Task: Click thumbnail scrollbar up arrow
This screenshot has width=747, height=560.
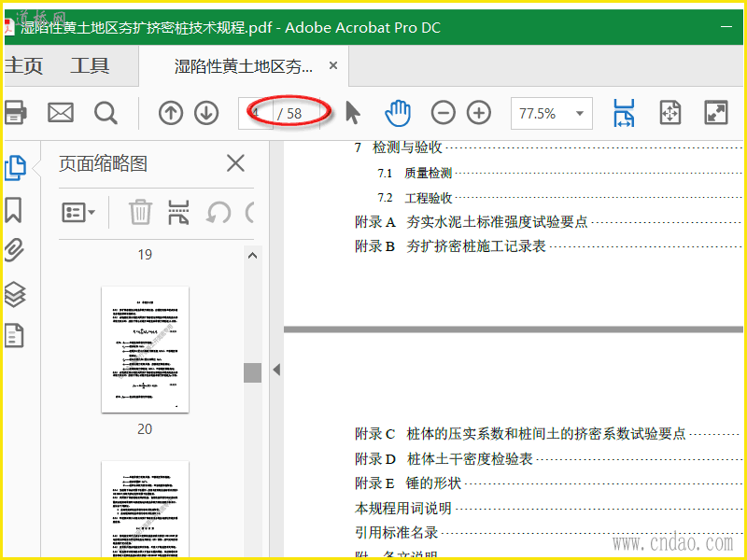Action: click(x=252, y=256)
